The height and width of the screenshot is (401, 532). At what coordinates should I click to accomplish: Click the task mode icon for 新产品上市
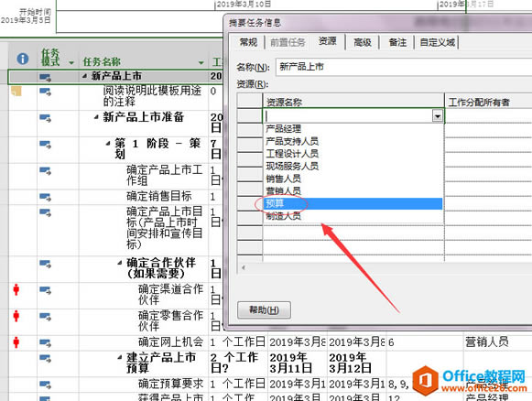coord(45,78)
